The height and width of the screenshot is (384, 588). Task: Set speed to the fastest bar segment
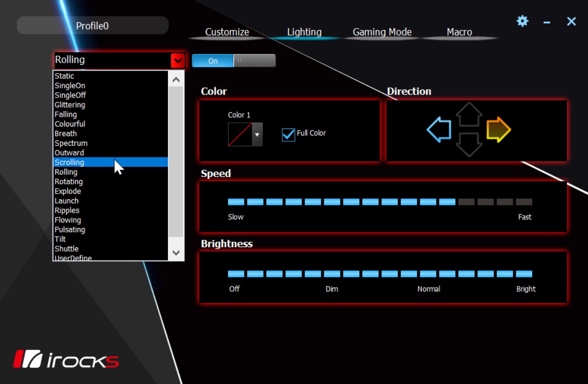point(524,202)
